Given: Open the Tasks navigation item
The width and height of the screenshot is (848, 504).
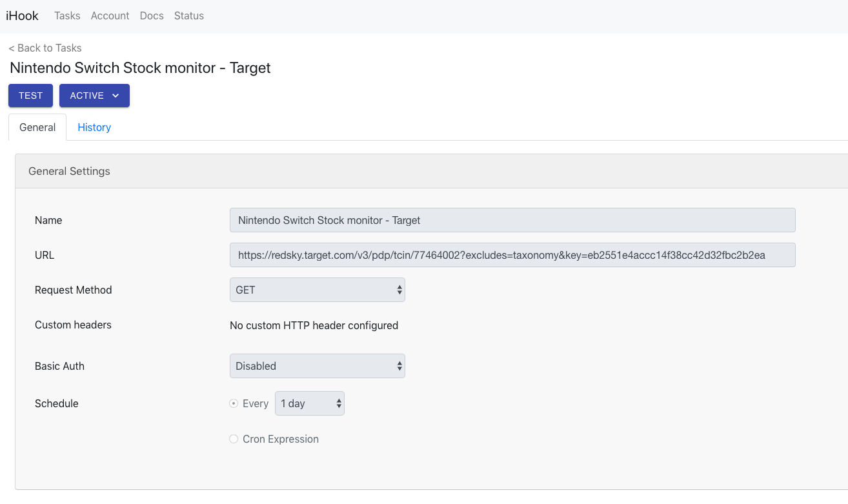Looking at the screenshot, I should click(x=67, y=15).
